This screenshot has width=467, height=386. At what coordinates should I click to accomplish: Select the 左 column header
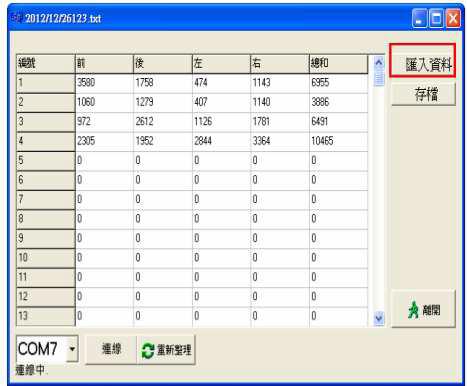point(221,64)
